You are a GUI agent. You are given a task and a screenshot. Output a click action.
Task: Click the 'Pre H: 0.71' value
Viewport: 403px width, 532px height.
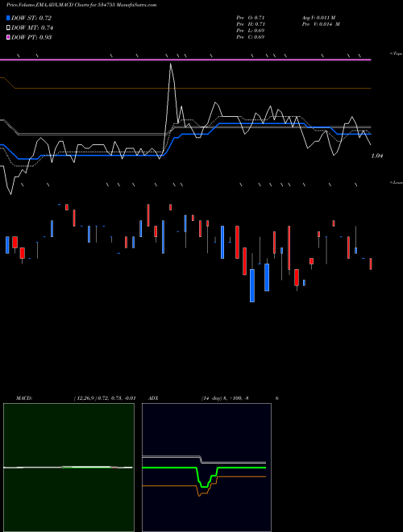tap(251, 24)
